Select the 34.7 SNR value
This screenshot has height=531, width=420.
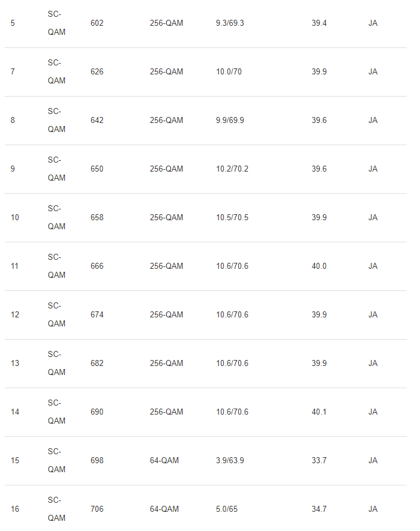tap(319, 509)
